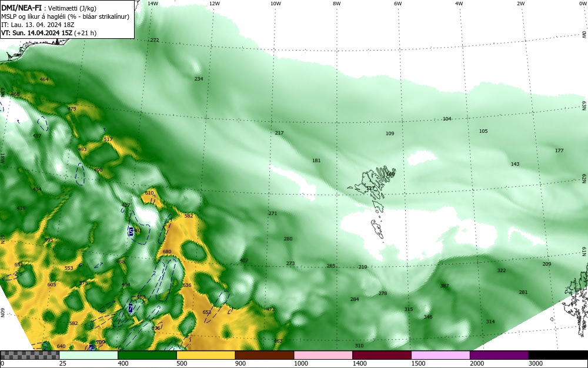Click the black above-3000 legend swatch
The width and height of the screenshot is (588, 368).
click(558, 355)
